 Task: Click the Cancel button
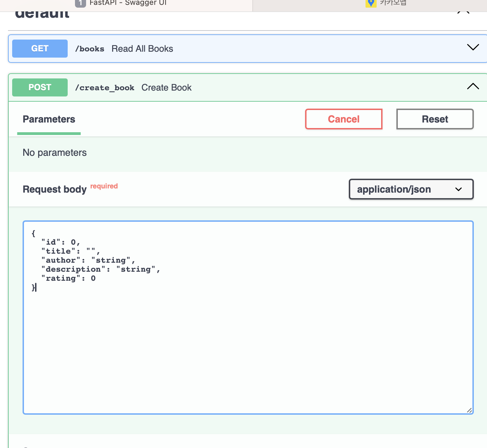tap(344, 119)
